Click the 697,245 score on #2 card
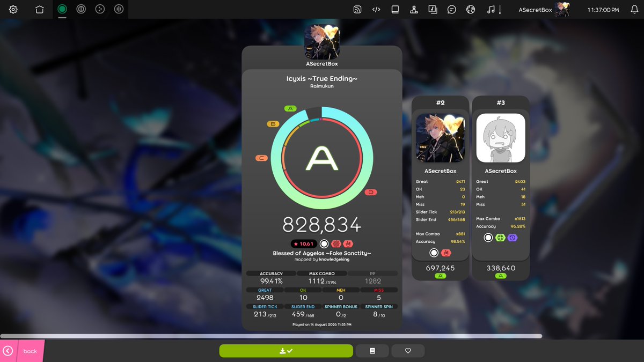 coord(440,268)
